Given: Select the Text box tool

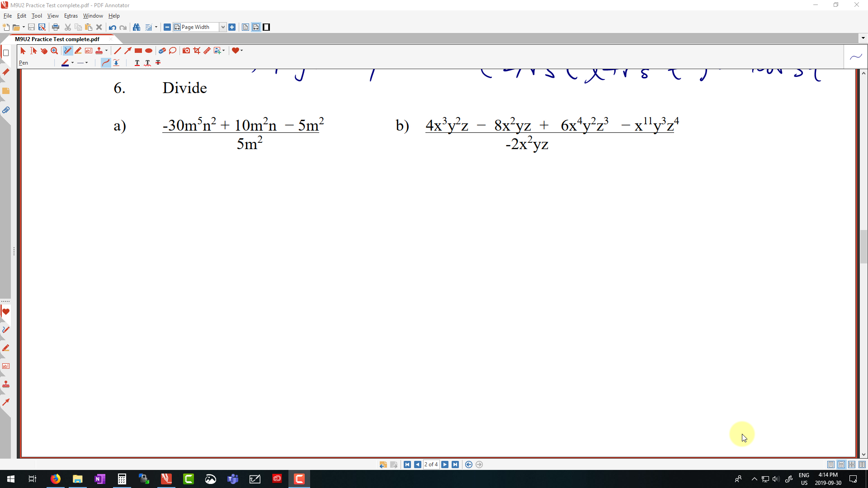Looking at the screenshot, I should (x=89, y=51).
